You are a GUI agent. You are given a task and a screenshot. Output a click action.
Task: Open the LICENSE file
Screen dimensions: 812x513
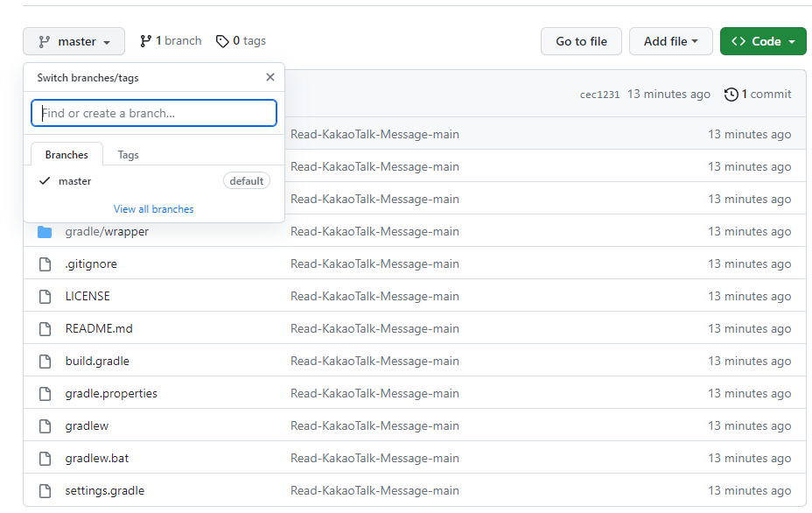[x=87, y=297]
